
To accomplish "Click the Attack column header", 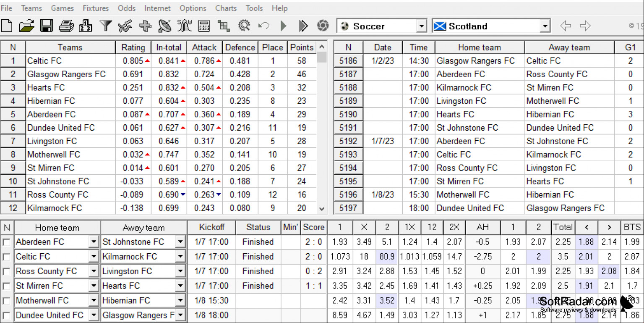I will coord(204,47).
